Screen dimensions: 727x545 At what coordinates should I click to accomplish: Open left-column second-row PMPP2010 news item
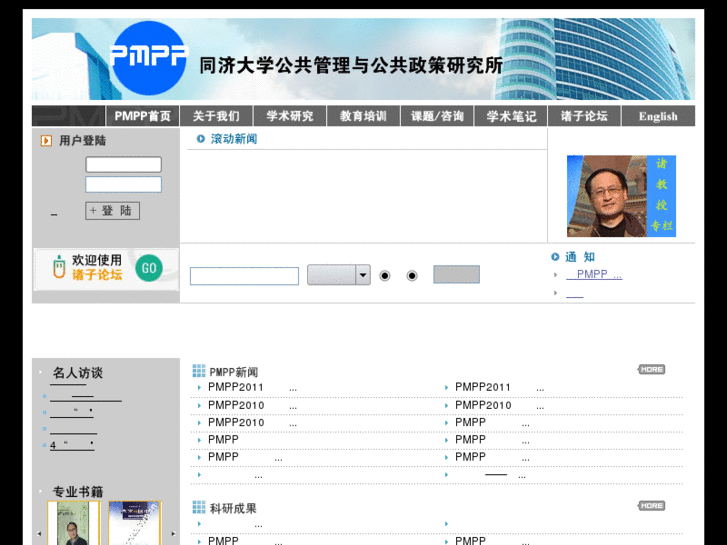[x=252, y=405]
